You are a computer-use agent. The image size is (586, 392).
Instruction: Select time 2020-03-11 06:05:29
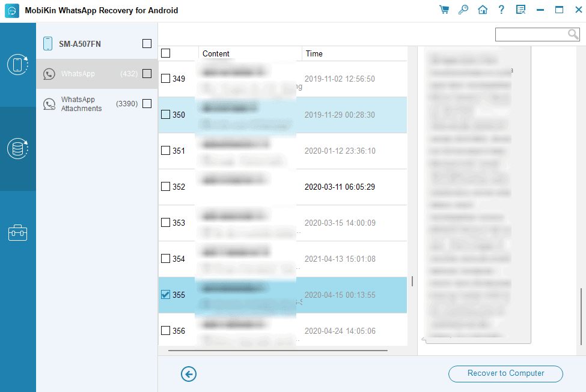pos(340,187)
